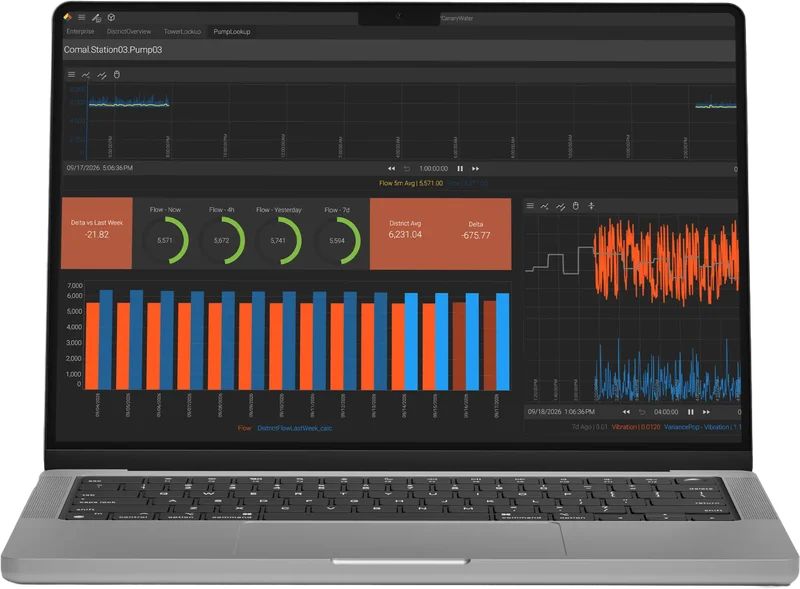The image size is (800, 589).
Task: Click the VariancePop - Vibration legend entry
Action: (x=702, y=427)
